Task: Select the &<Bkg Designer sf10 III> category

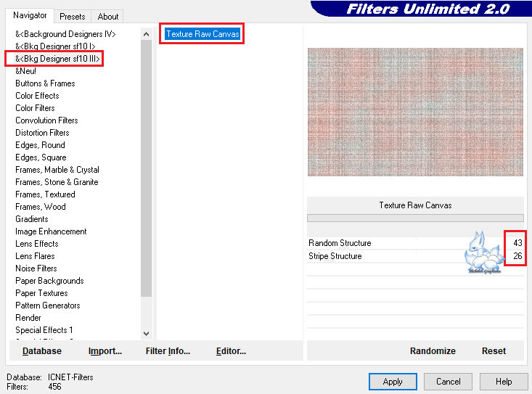Action: coord(57,59)
